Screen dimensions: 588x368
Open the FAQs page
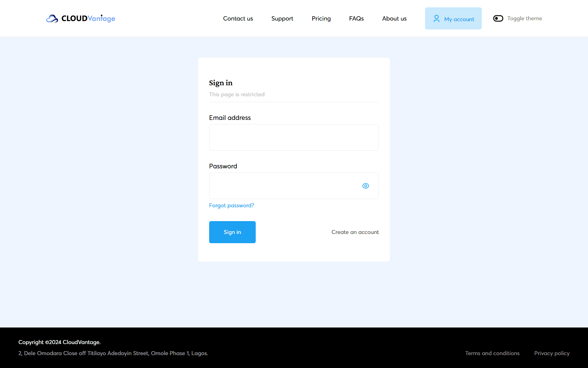tap(356, 18)
